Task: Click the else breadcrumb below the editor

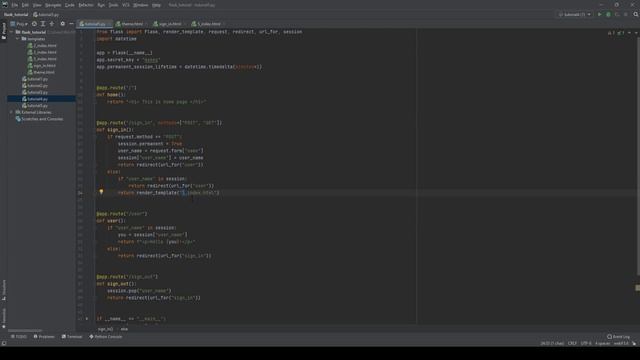Action: click(x=124, y=329)
